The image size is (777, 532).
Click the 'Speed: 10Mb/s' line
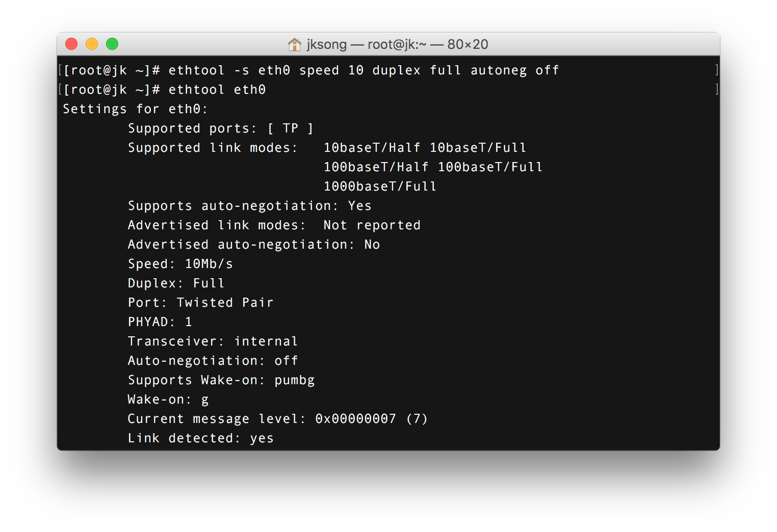[180, 264]
